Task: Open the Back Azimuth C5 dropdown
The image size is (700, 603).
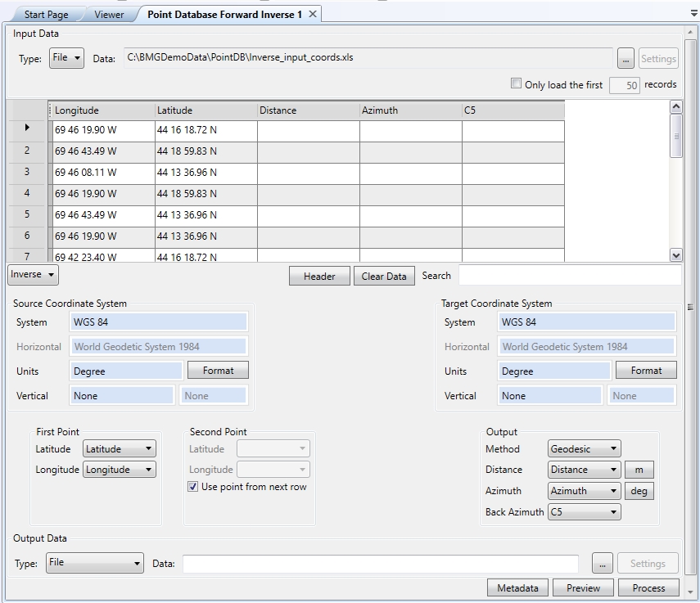Action: tap(584, 512)
